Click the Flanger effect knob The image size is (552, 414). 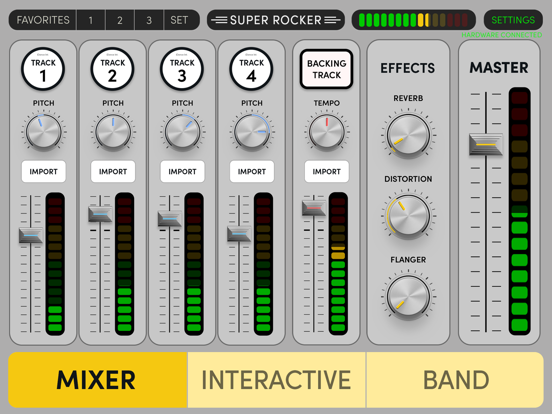(x=408, y=297)
